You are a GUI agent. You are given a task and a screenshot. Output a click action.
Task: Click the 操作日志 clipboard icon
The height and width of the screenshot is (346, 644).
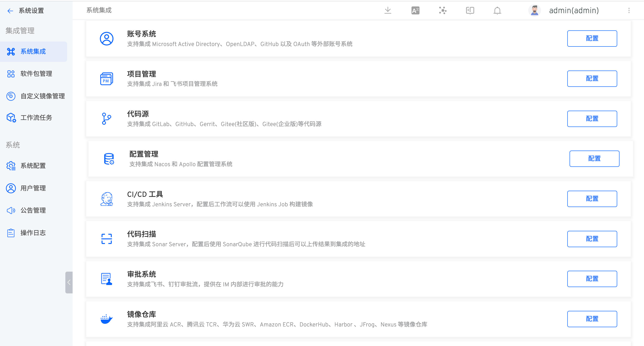click(x=11, y=233)
